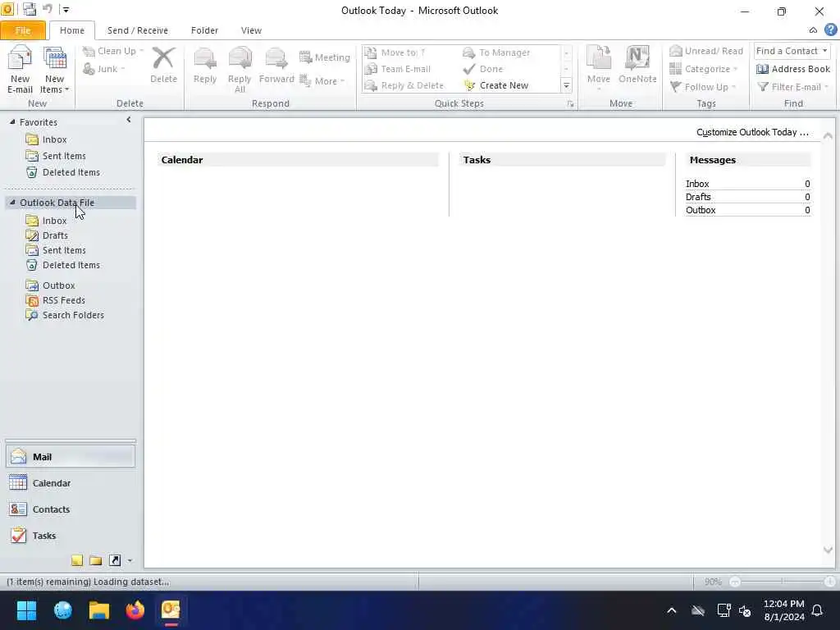Click the Forward ribbon icon
The image size is (840, 630).
[x=276, y=66]
